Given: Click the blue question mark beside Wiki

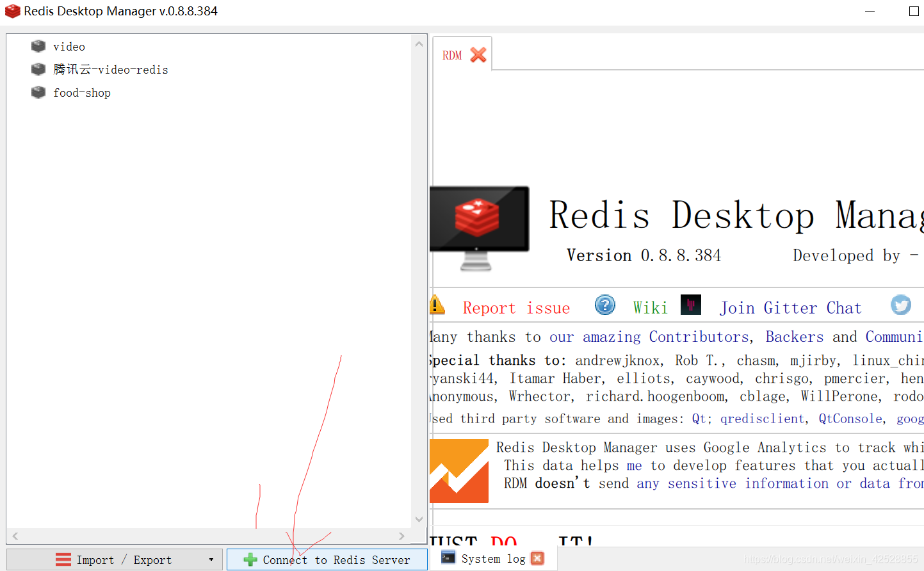Looking at the screenshot, I should (x=604, y=305).
